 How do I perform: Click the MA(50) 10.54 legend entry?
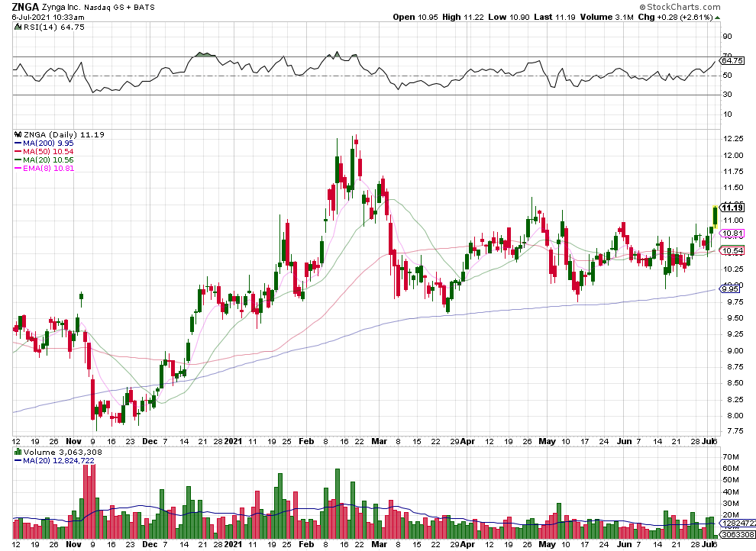point(48,151)
